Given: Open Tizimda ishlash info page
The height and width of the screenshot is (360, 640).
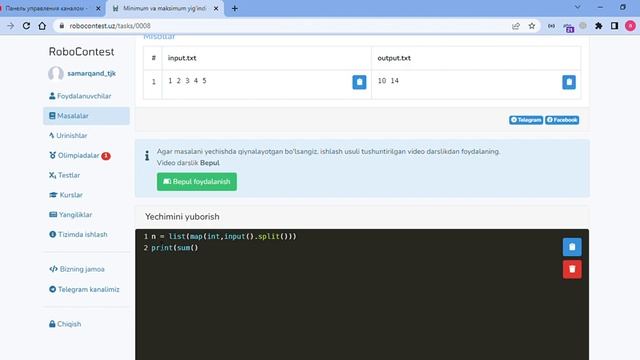Looking at the screenshot, I should coord(78,234).
